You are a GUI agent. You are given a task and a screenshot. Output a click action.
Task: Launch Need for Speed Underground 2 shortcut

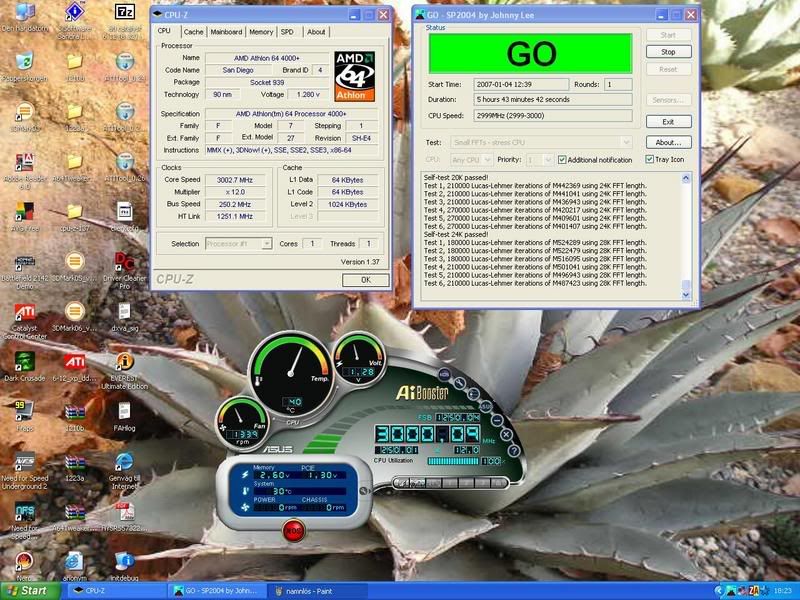24,462
